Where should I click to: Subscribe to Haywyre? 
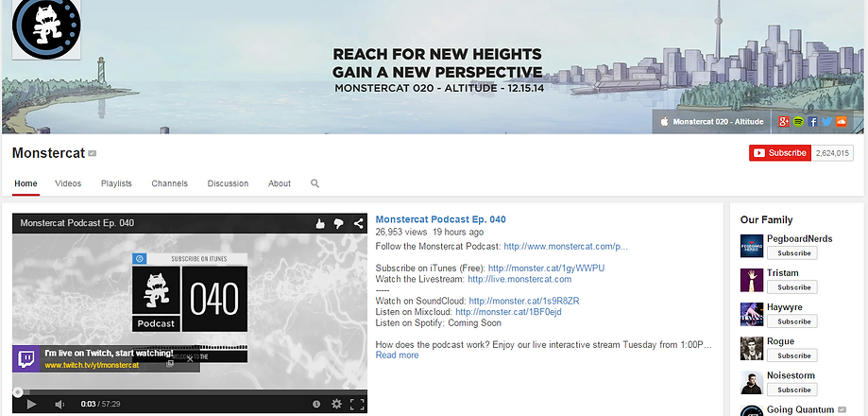coord(792,321)
